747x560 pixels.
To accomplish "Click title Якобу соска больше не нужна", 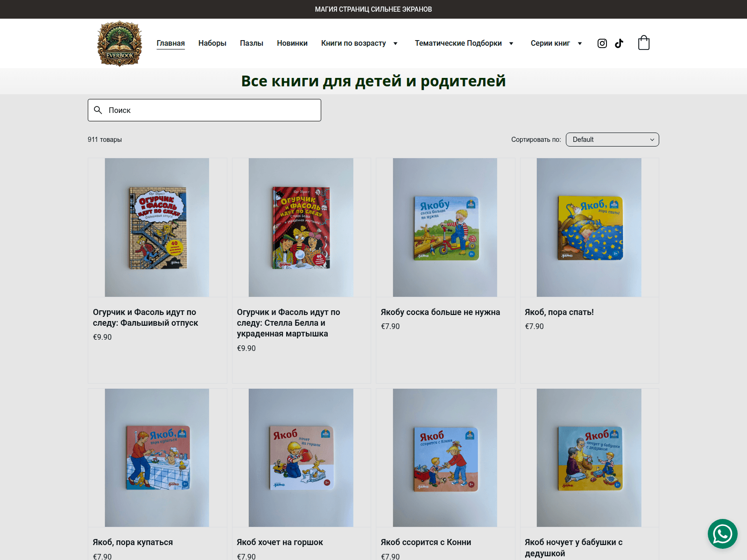I will coord(440,312).
